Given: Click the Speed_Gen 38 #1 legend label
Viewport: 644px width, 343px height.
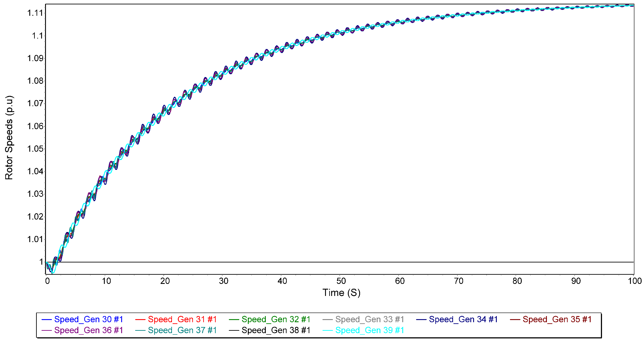Looking at the screenshot, I should coord(276,331).
